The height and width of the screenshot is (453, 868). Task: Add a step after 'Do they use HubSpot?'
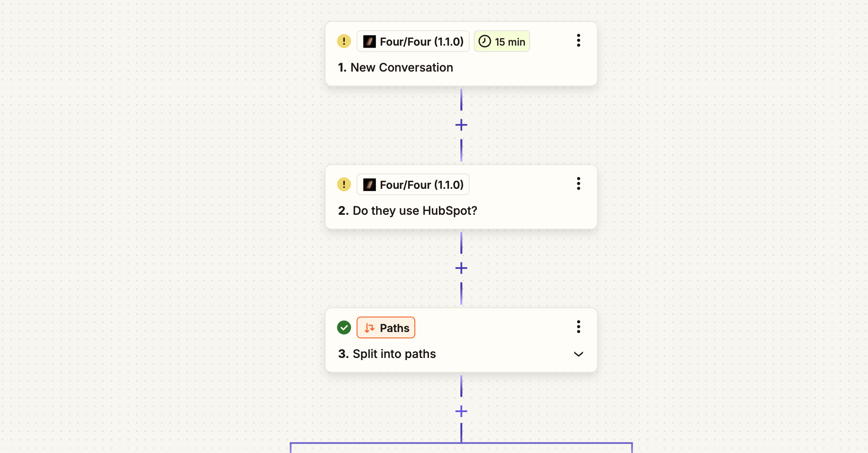click(x=461, y=268)
